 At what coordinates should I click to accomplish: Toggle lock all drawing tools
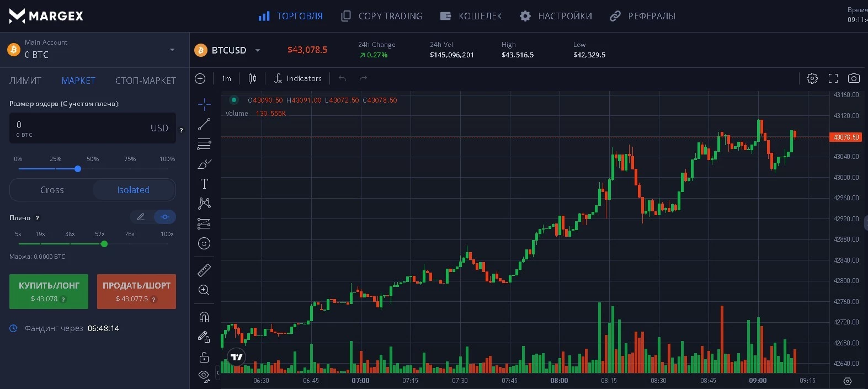click(204, 357)
